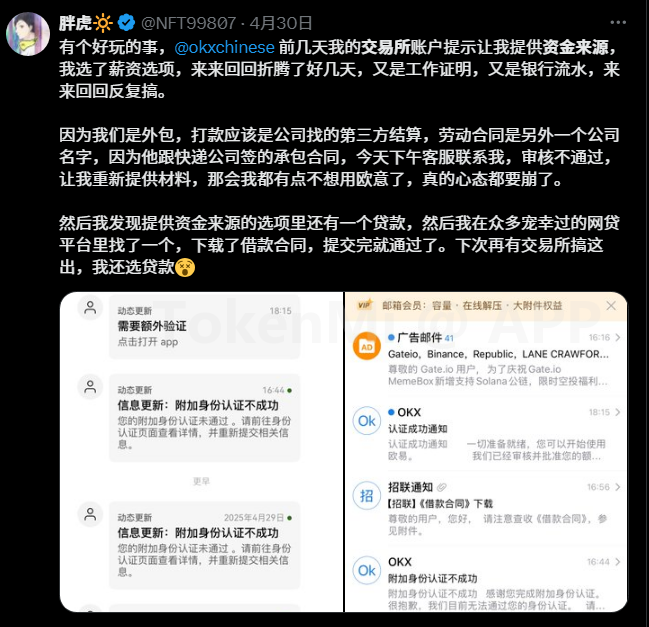
Task: Click the tweet author's profile avatar
Action: (28, 34)
